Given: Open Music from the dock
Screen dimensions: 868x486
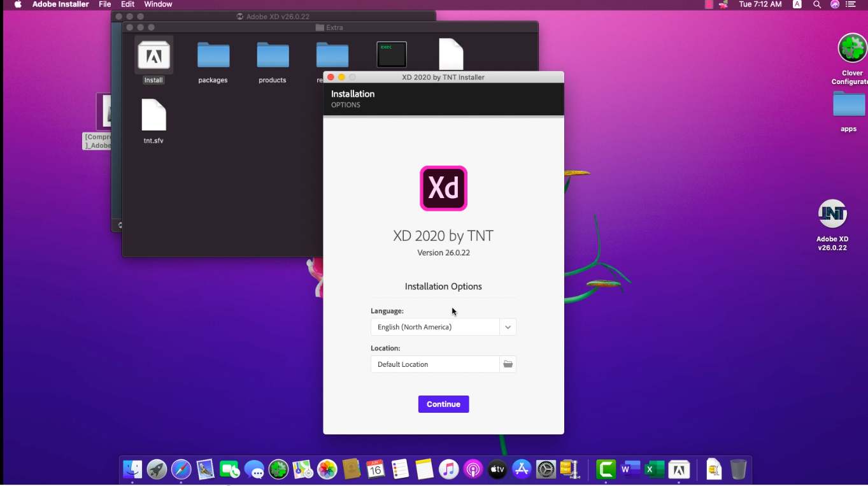Looking at the screenshot, I should coord(448,470).
